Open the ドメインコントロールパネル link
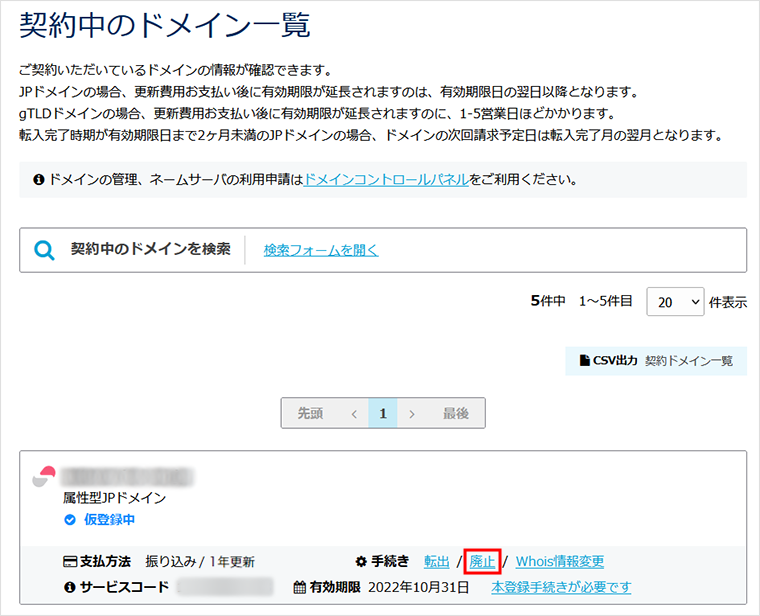Viewport: 760px width, 616px height. (x=385, y=181)
